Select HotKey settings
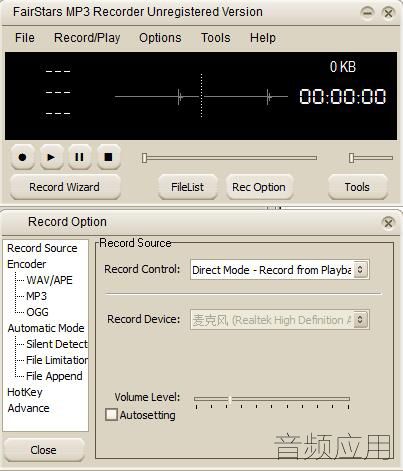 [25, 392]
